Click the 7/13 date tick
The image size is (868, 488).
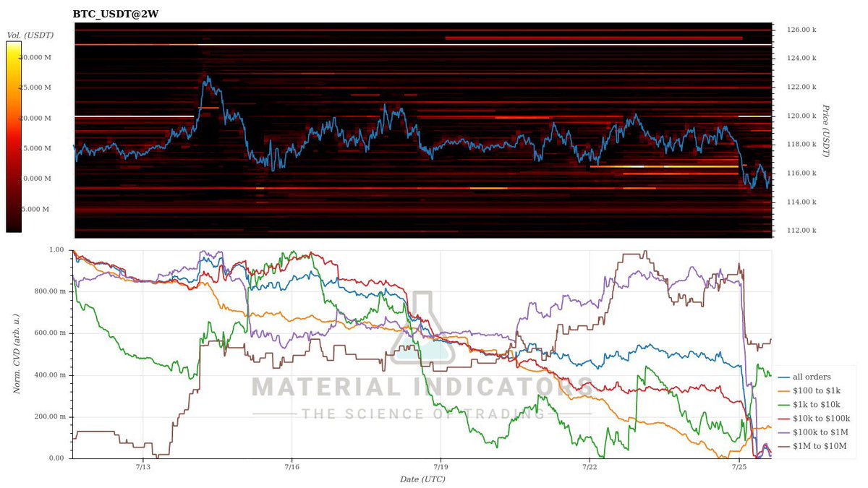[142, 468]
